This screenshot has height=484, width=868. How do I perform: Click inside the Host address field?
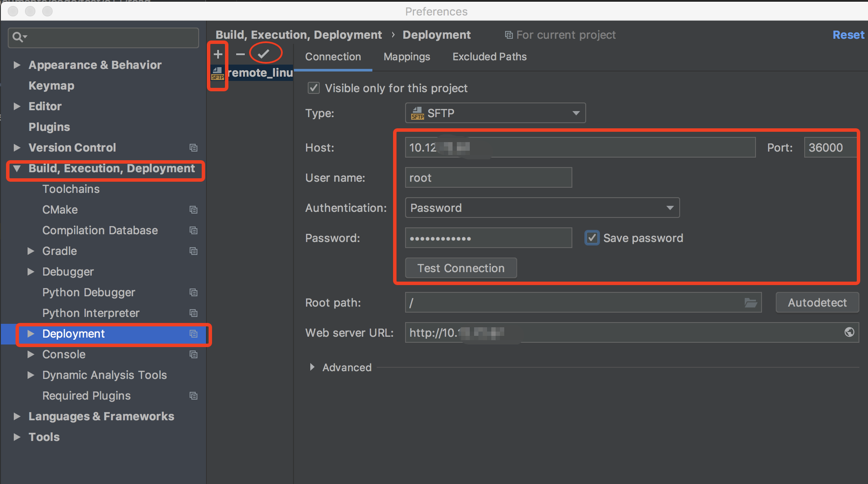pyautogui.click(x=580, y=147)
